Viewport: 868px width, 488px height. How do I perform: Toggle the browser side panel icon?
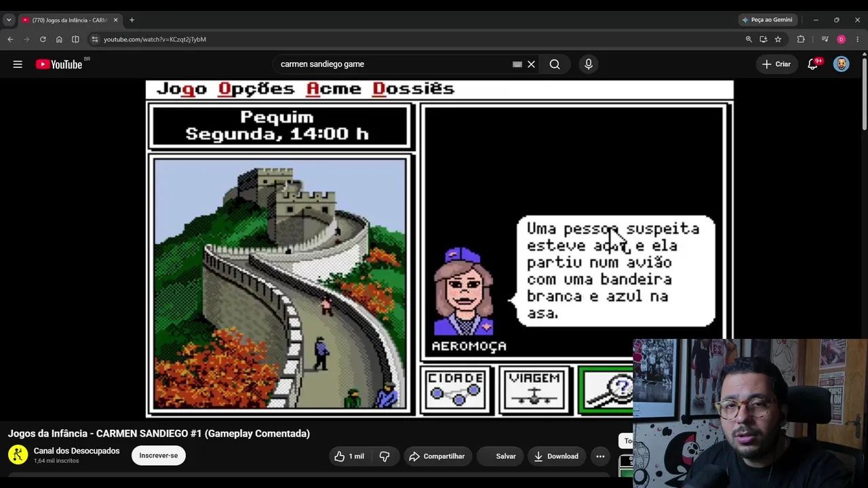pyautogui.click(x=75, y=39)
